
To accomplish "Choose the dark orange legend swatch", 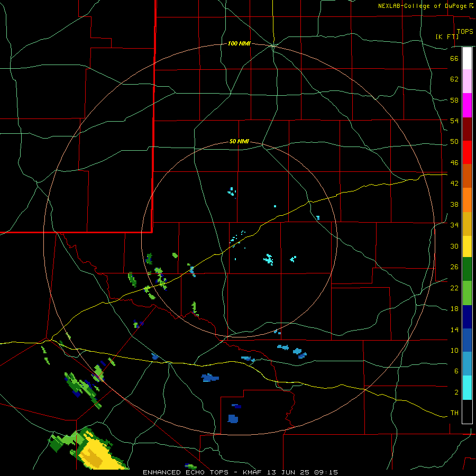I will [x=467, y=176].
